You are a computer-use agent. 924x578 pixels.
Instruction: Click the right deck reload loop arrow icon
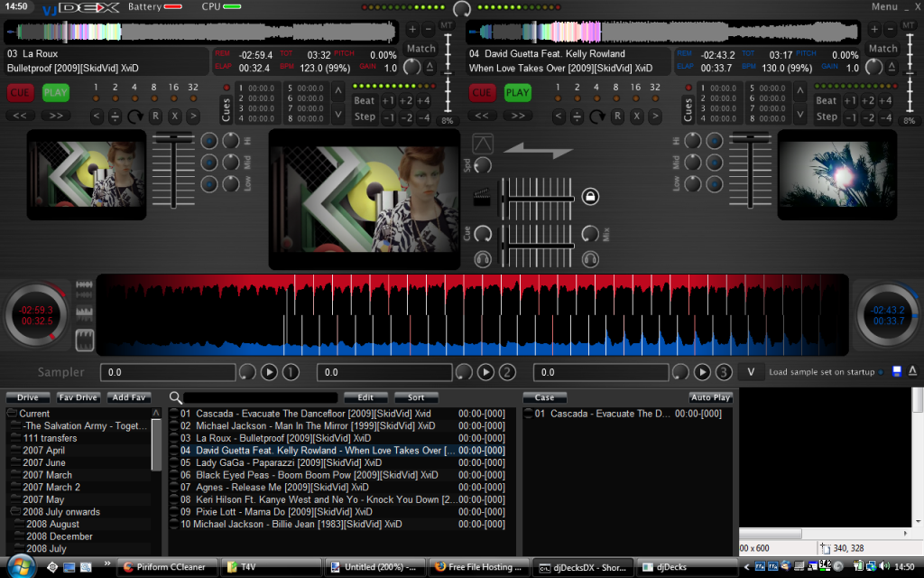(x=597, y=117)
